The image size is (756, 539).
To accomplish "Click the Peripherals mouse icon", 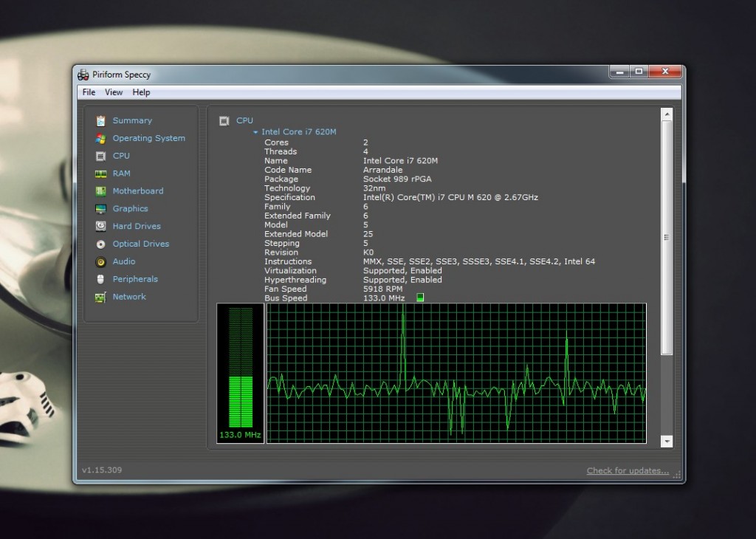I will pyautogui.click(x=100, y=279).
